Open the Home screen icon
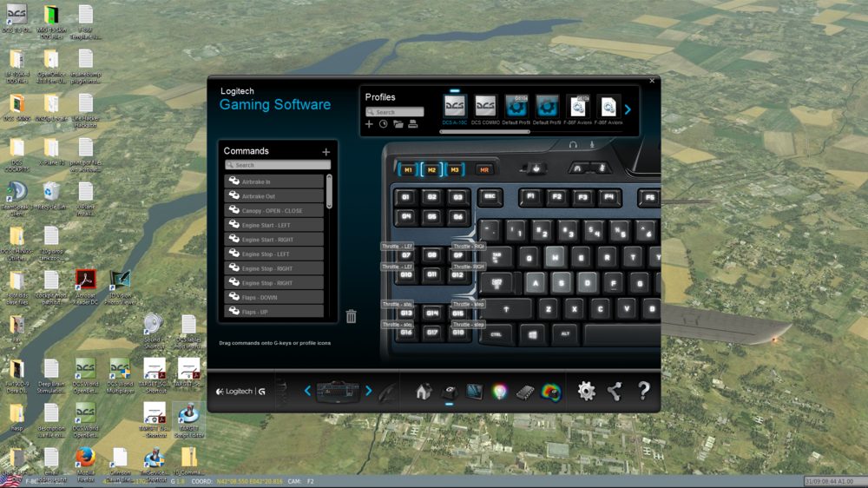This screenshot has height=488, width=868. pos(424,392)
